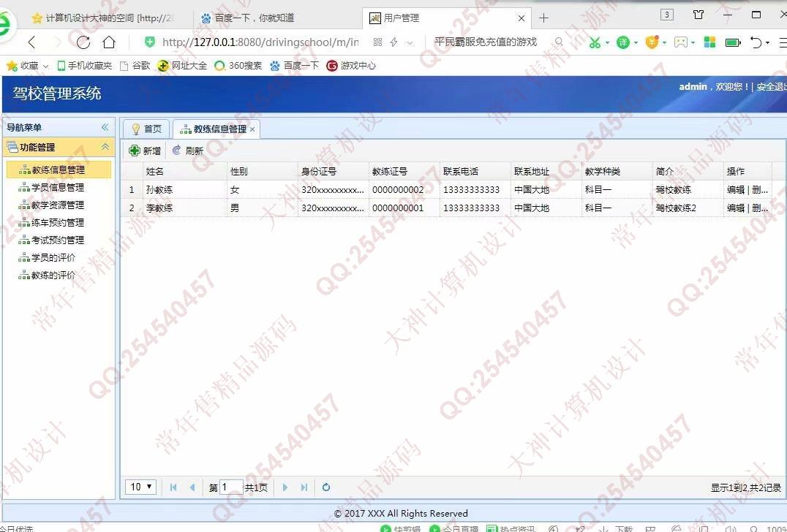
Task: Sort by 姓名 column header
Action: (155, 172)
